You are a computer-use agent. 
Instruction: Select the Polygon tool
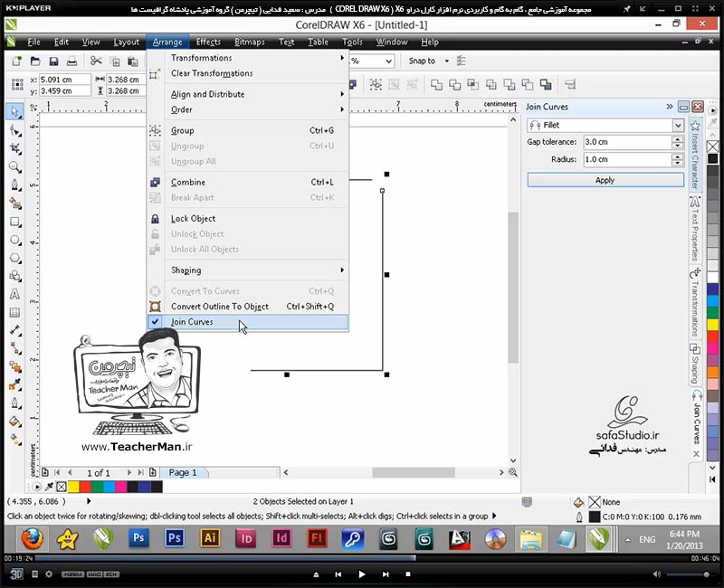[14, 258]
